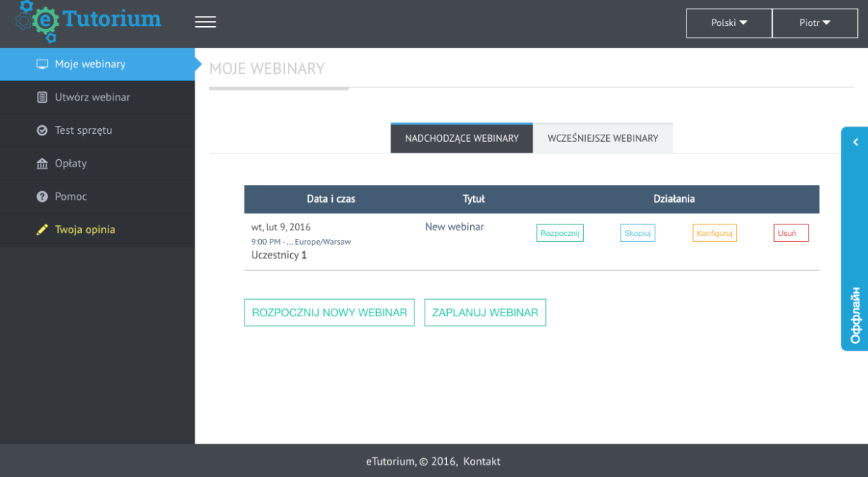Image resolution: width=868 pixels, height=477 pixels.
Task: Open the Piotr user dropdown
Action: click(x=814, y=23)
